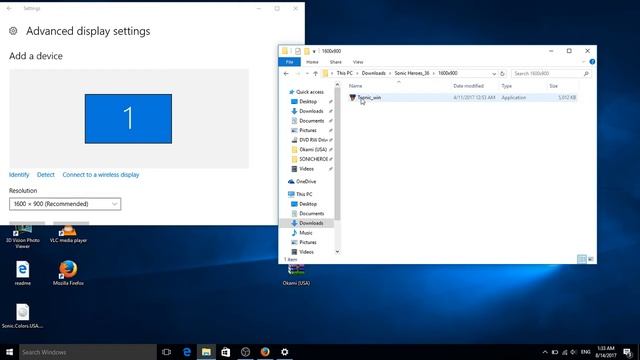Open recent locations dropdown arrow in File Explorer
The height and width of the screenshot is (360, 640).
[x=307, y=73]
